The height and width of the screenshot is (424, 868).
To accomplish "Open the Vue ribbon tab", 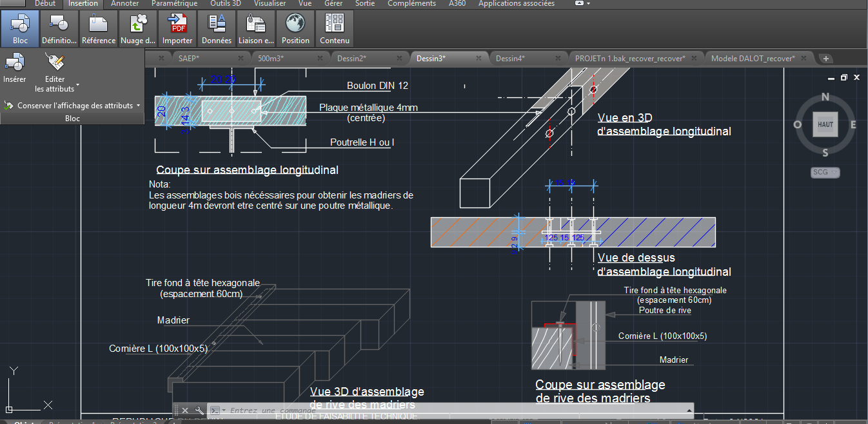I will coord(305,4).
